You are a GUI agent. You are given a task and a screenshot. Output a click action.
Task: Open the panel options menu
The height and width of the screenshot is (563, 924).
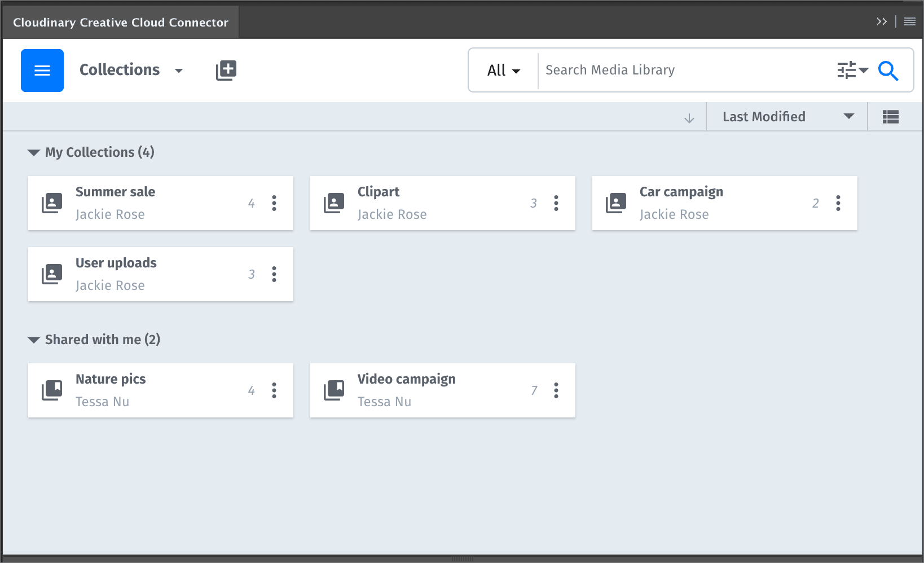pos(909,21)
